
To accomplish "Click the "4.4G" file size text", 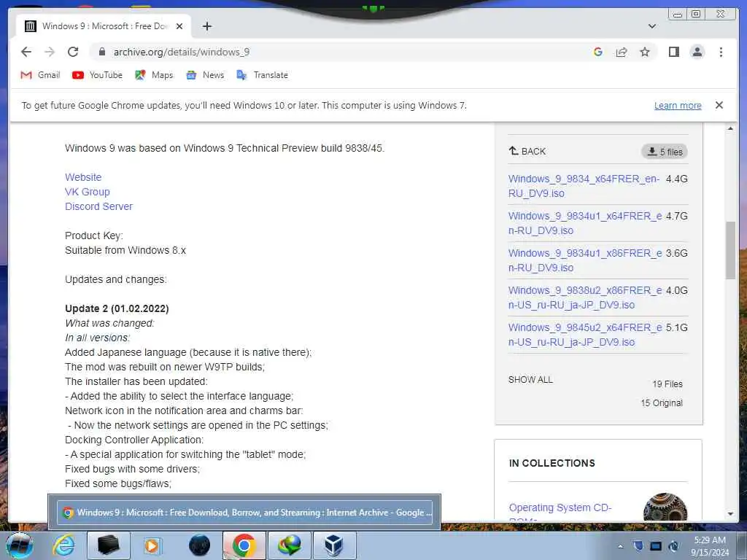I will 676,179.
